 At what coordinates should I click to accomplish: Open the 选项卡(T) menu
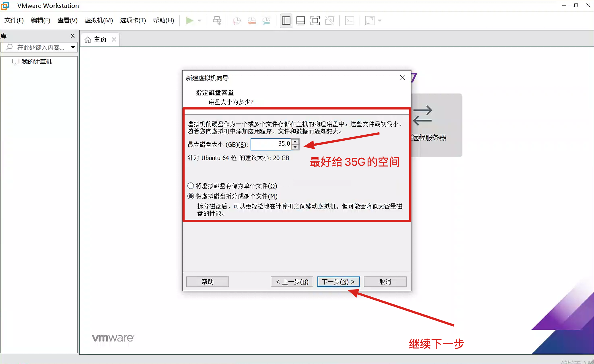(133, 20)
